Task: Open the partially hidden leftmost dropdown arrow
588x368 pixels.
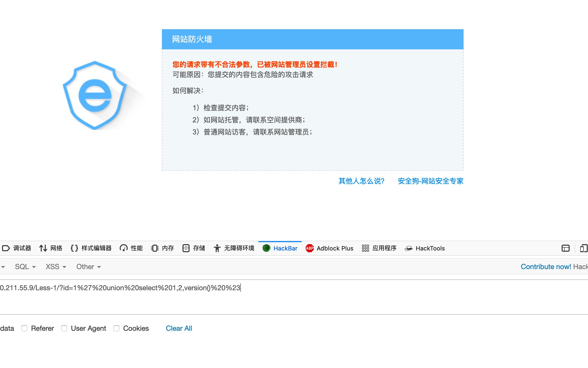Action: [3, 267]
